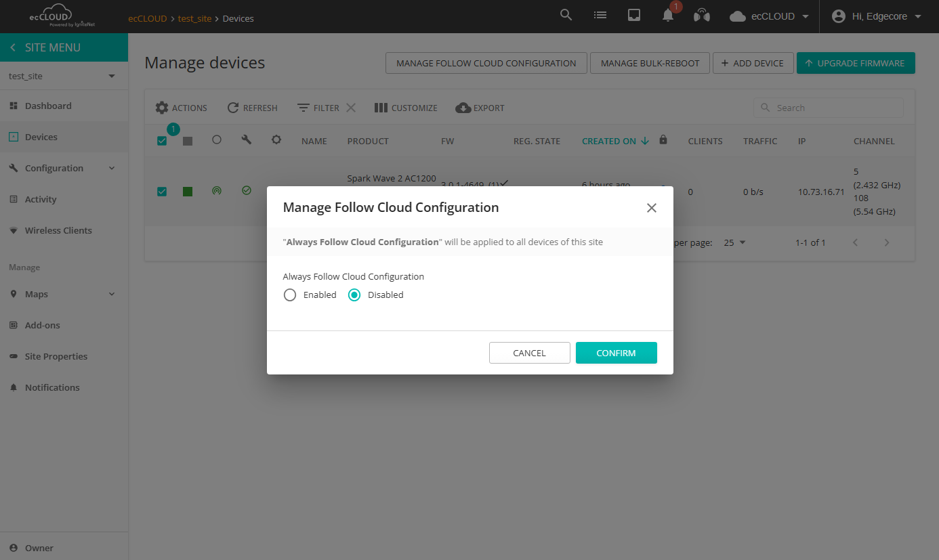Open the ecCLOUD cloud dropdown
The width and height of the screenshot is (939, 560).
point(770,16)
